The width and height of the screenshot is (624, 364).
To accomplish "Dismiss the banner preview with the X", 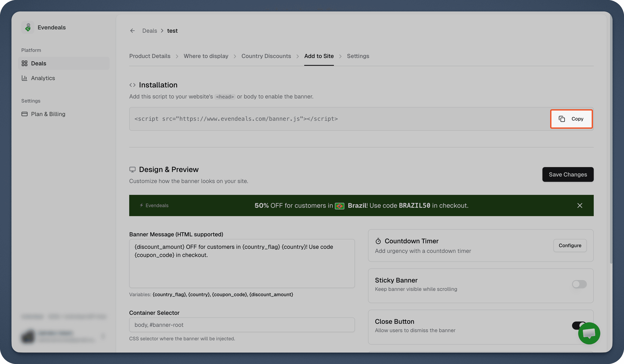I will tap(580, 205).
